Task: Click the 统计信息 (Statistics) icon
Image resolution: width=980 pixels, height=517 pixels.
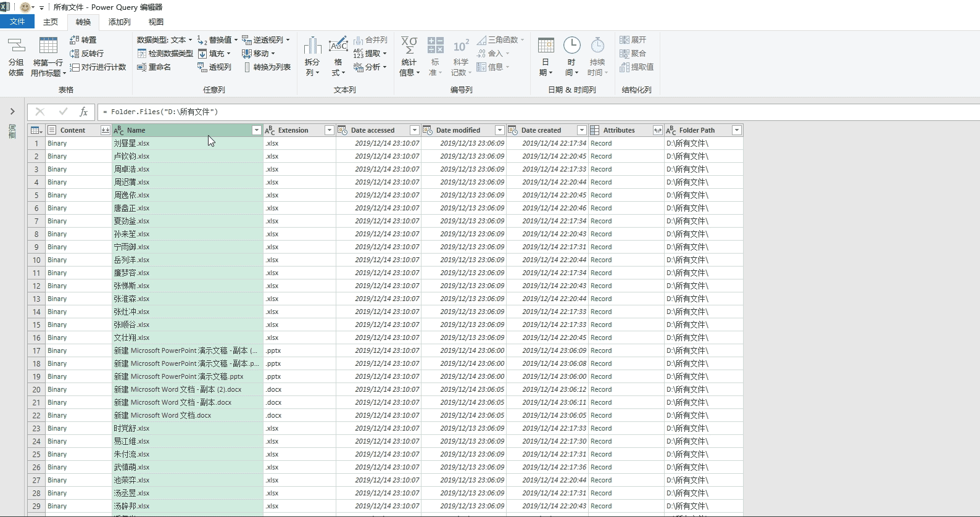Action: click(409, 46)
